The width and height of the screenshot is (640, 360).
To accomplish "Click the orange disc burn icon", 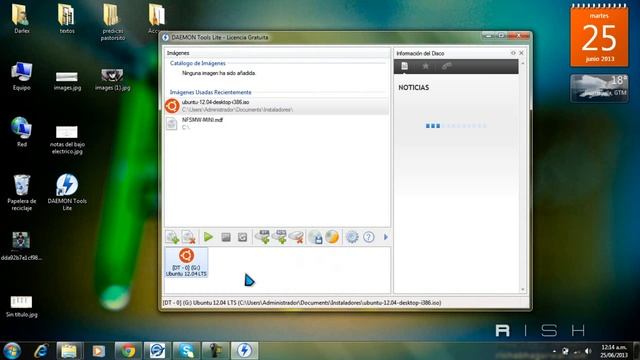I will [332, 237].
